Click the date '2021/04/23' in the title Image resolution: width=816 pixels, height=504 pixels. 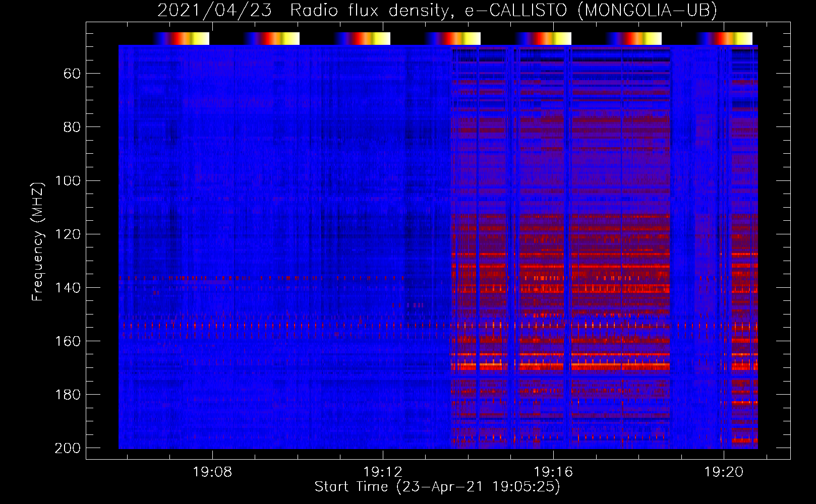(x=215, y=11)
